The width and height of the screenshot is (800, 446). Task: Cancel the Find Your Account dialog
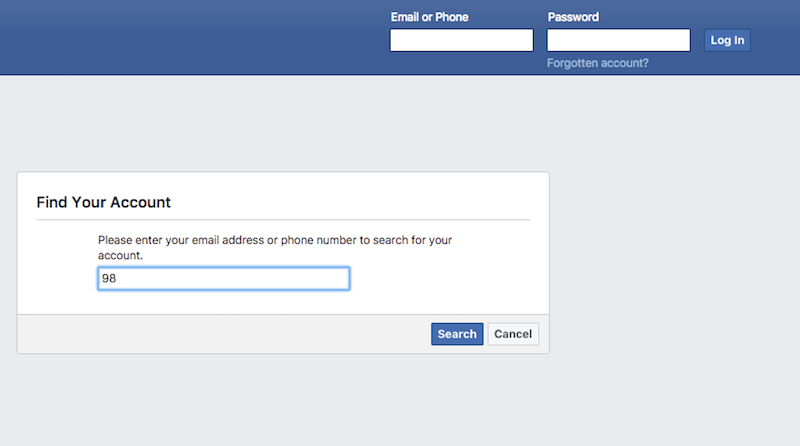[x=512, y=334]
